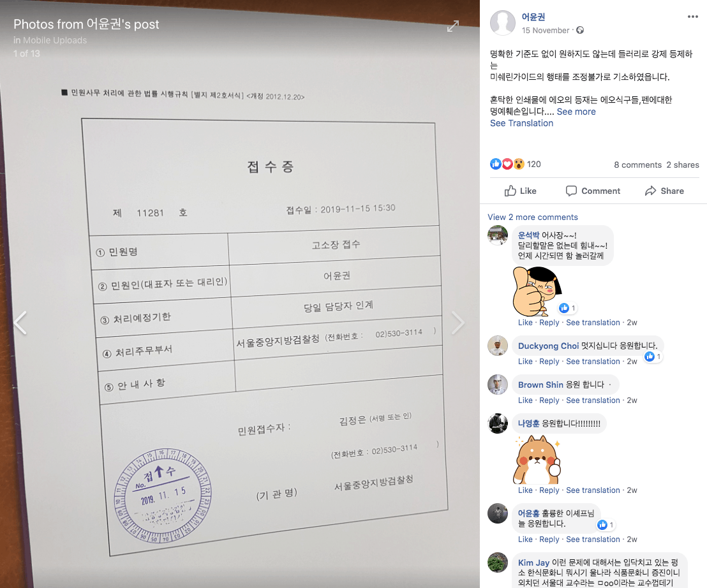Reply to Duckyong Choi's comment
Viewport: 707px width, 588px height.
tap(549, 362)
